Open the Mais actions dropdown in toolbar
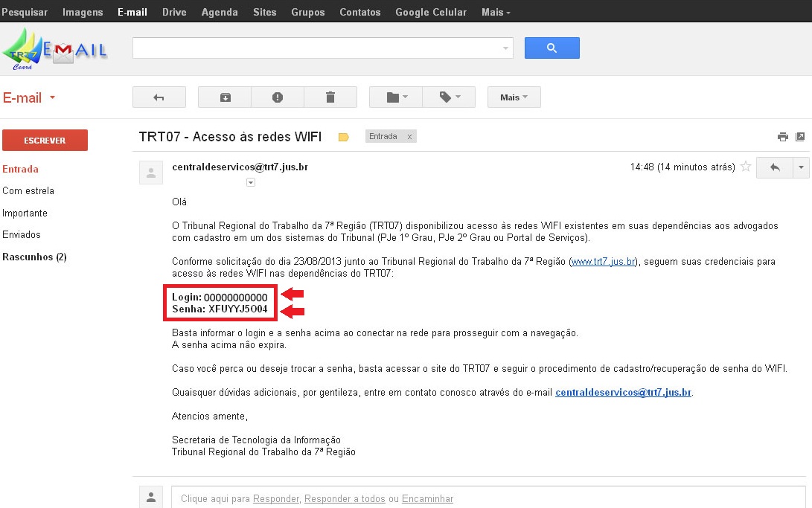The height and width of the screenshot is (508, 812). point(514,97)
